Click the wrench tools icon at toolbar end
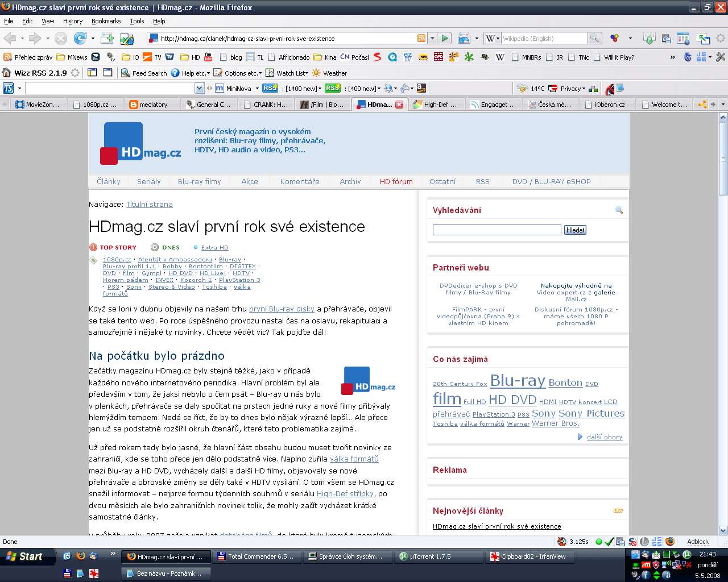 coord(720,57)
